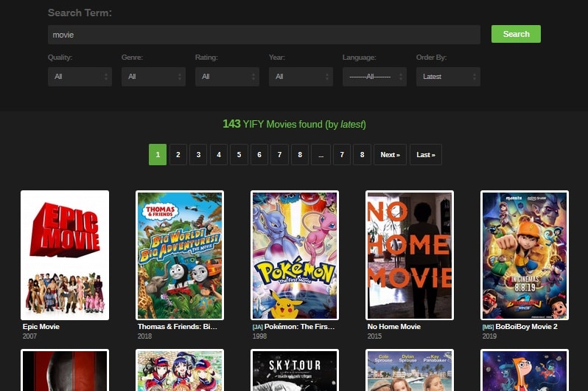The width and height of the screenshot is (588, 391).
Task: Click the BoBoiBoy Movie 2 title link
Action: tap(527, 326)
